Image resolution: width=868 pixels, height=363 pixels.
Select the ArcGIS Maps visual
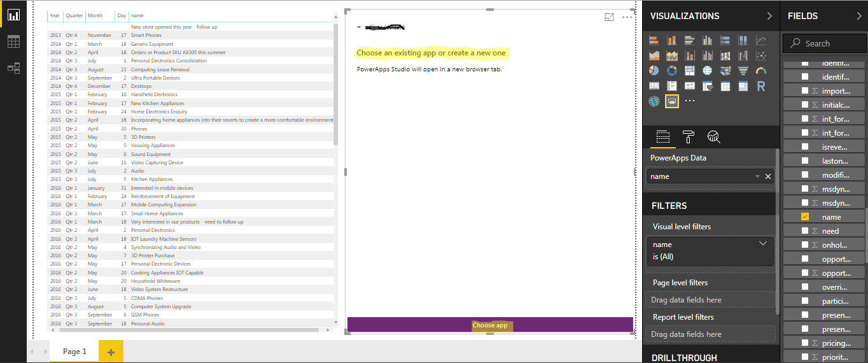[x=654, y=101]
